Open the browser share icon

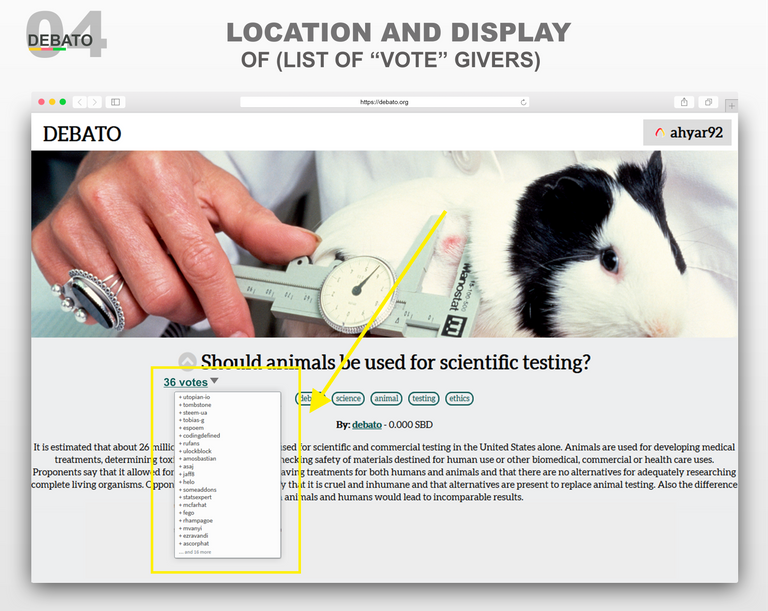tap(684, 102)
